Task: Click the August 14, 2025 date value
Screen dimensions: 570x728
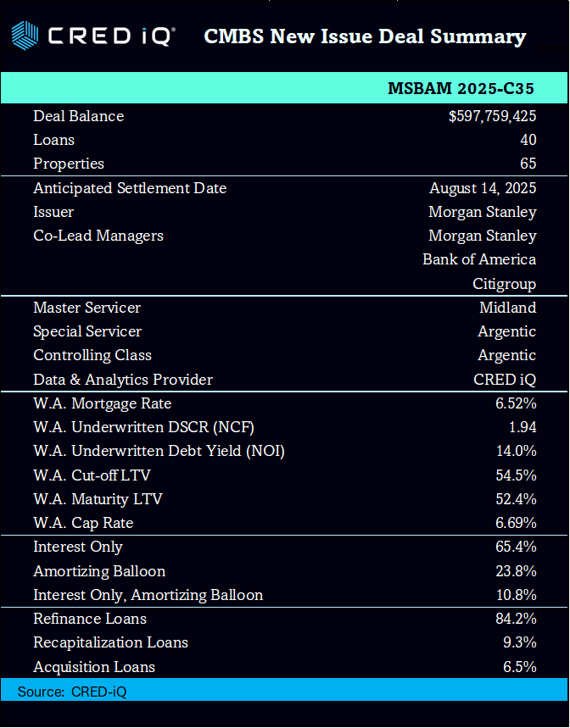Action: (x=483, y=188)
